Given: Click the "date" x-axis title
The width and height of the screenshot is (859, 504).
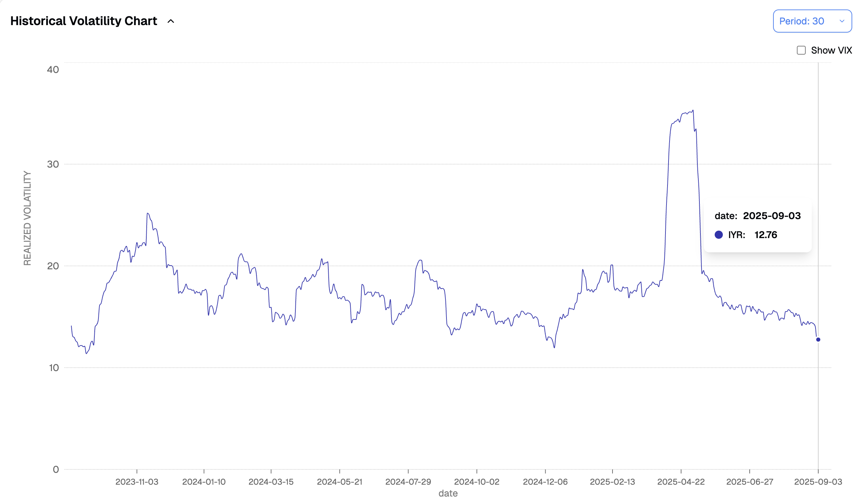Looking at the screenshot, I should [448, 493].
